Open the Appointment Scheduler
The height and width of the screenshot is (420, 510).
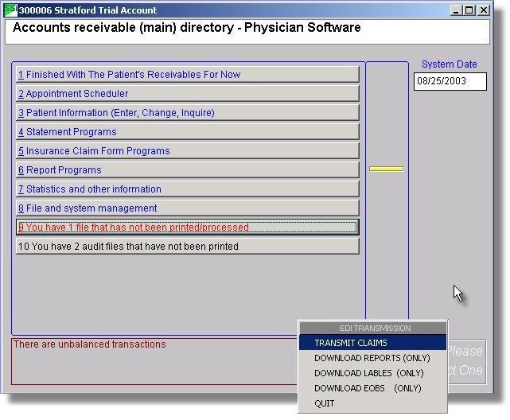pos(188,94)
